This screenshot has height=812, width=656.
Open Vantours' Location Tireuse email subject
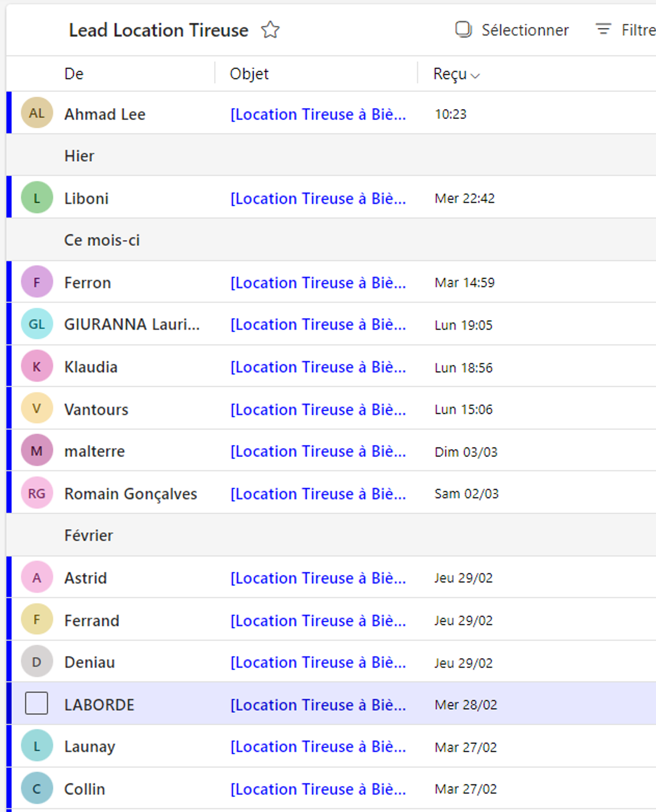pos(318,410)
